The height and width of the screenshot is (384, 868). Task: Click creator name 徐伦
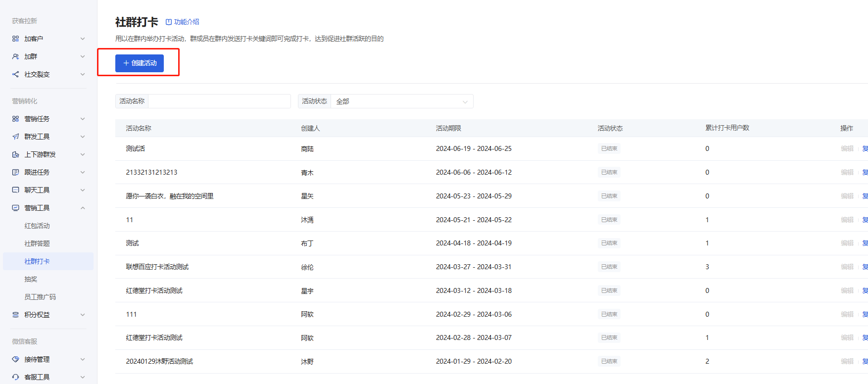click(307, 267)
